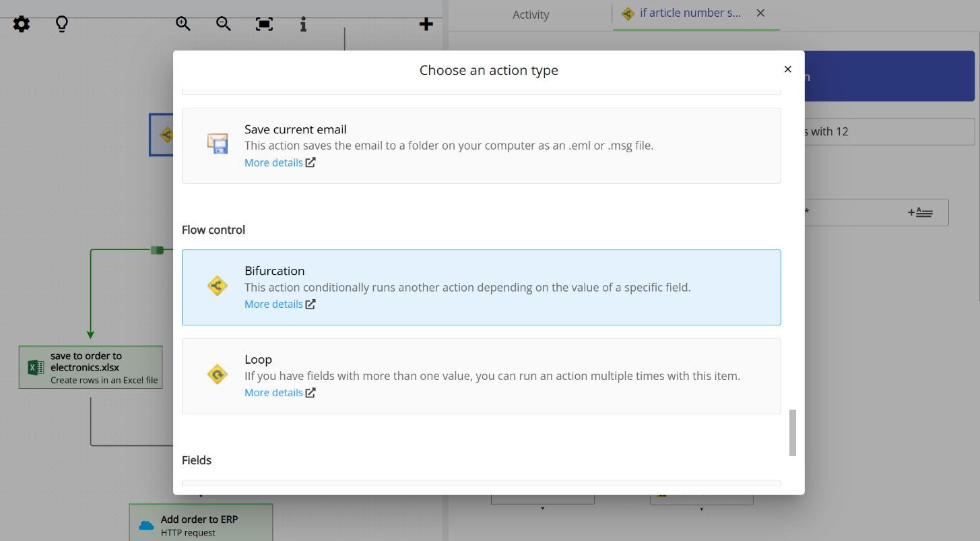Open settings with the gear icon
This screenshot has height=541, width=980.
(x=21, y=24)
